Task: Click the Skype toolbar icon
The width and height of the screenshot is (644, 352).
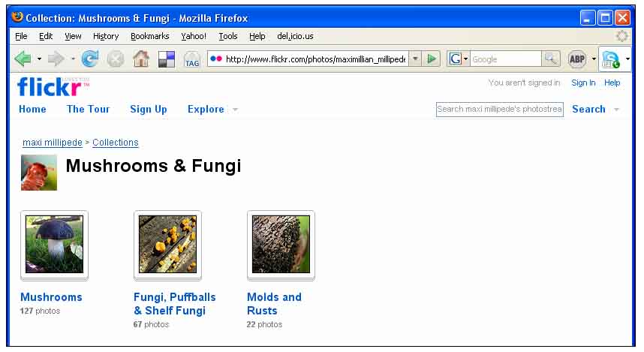Action: click(x=611, y=59)
